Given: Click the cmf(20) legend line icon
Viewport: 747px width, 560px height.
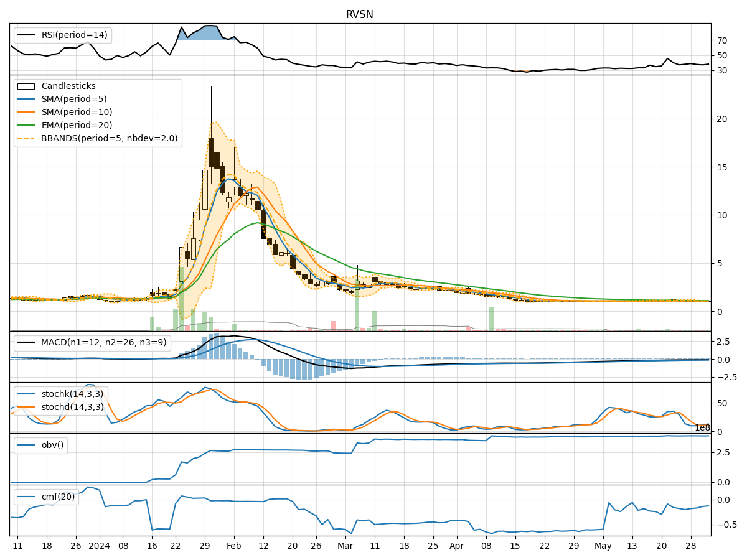Looking at the screenshot, I should click(26, 497).
